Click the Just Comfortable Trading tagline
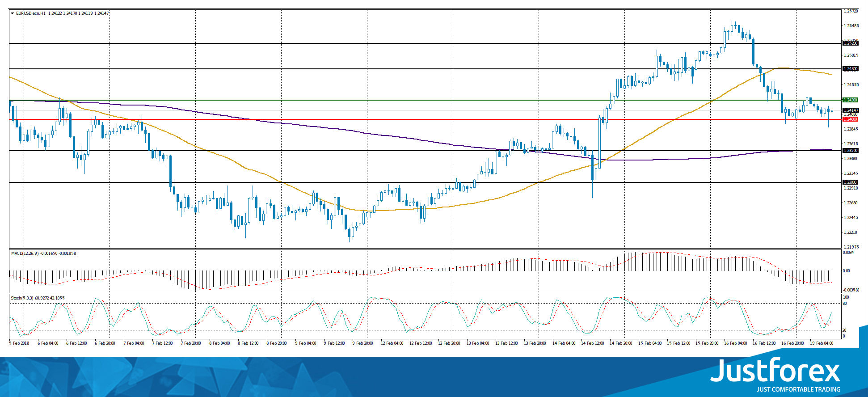 pyautogui.click(x=798, y=389)
